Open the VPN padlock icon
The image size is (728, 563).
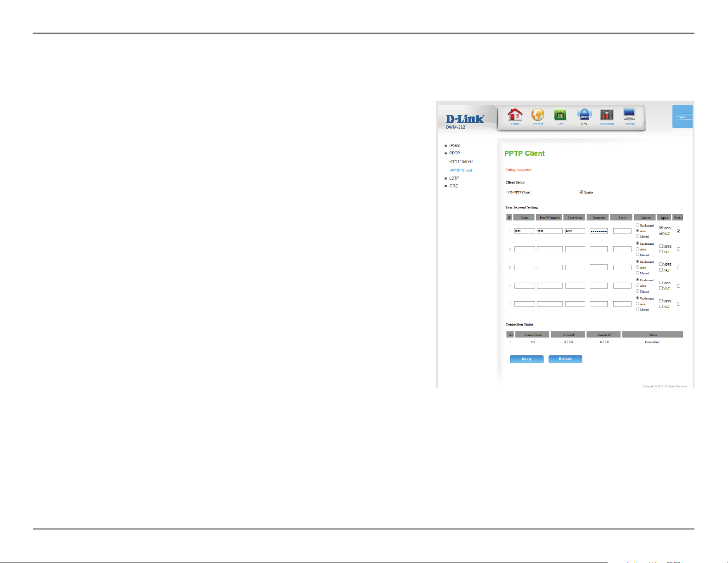584,115
